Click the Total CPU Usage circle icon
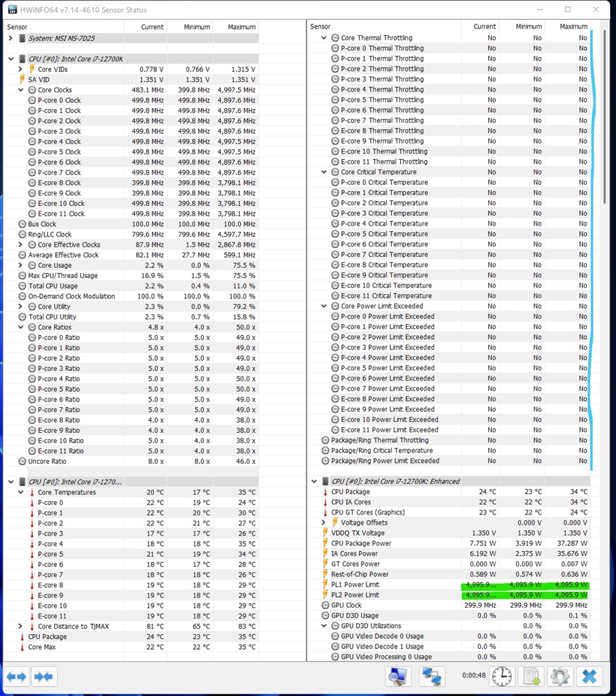The width and height of the screenshot is (616, 696). 22,286
